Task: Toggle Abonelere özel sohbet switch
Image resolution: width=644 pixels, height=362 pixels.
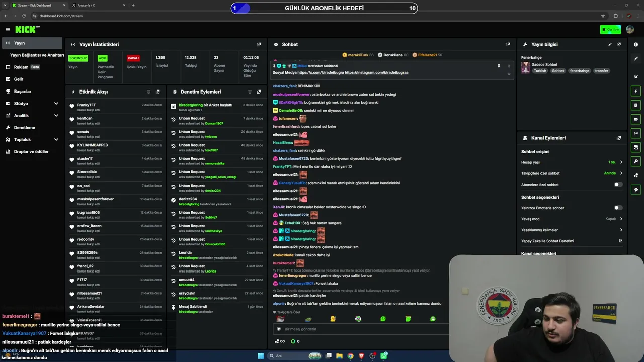Action: point(618,185)
